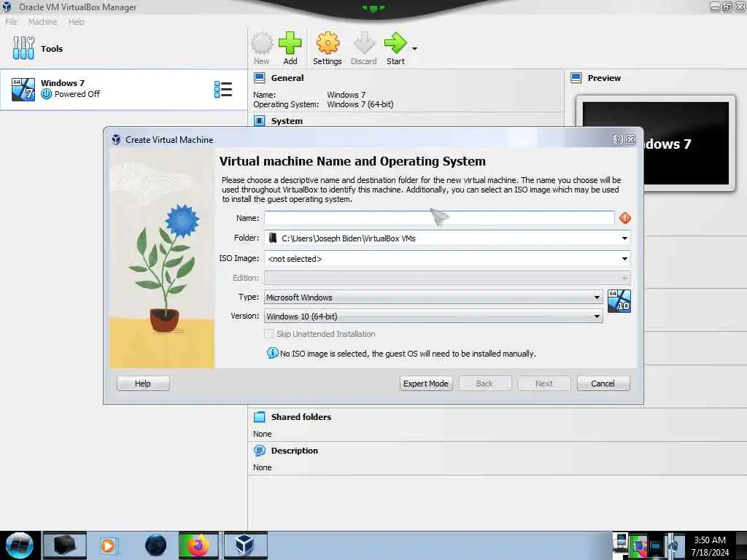Click the General section icon
The width and height of the screenshot is (747, 560).
point(259,77)
